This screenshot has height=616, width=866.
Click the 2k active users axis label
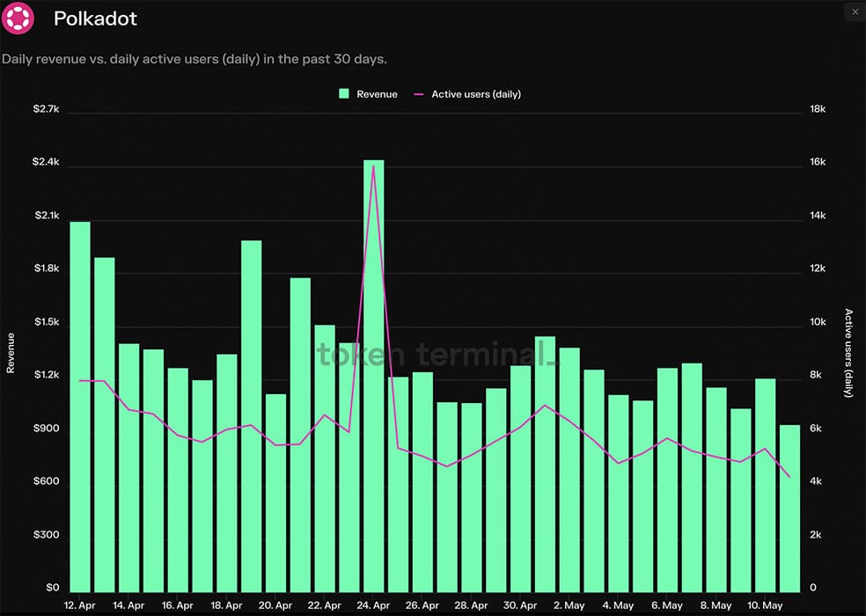pyautogui.click(x=816, y=535)
